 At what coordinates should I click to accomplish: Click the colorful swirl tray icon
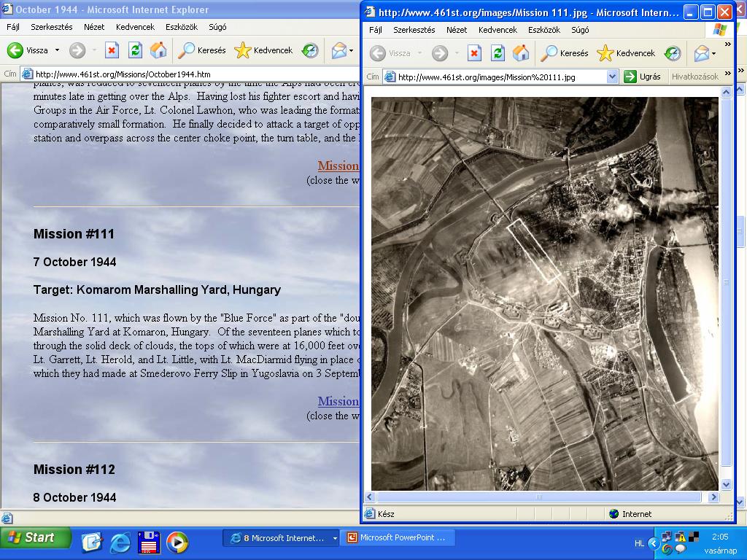click(667, 549)
